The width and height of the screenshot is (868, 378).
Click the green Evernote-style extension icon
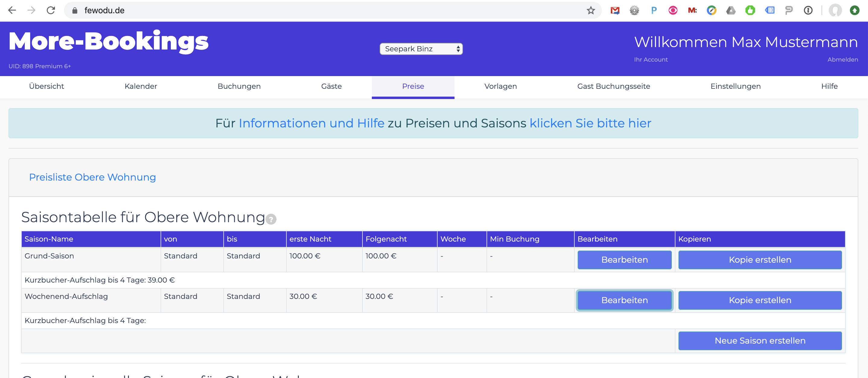(x=750, y=11)
